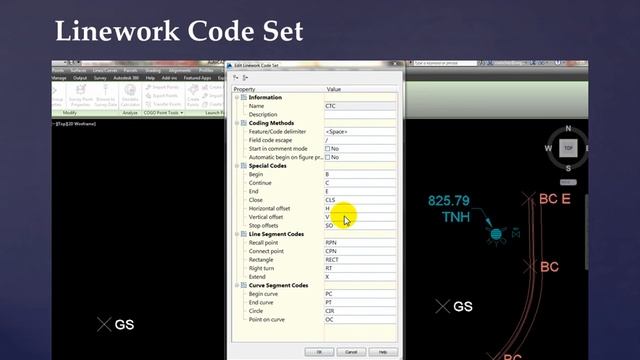Open the Manage ribbon tab
The height and width of the screenshot is (360, 640).
point(59,78)
